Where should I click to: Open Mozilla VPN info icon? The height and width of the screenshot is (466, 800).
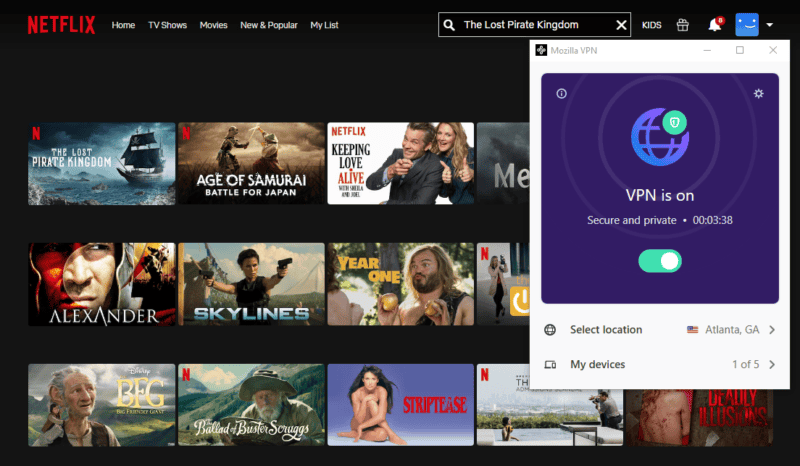pos(561,93)
